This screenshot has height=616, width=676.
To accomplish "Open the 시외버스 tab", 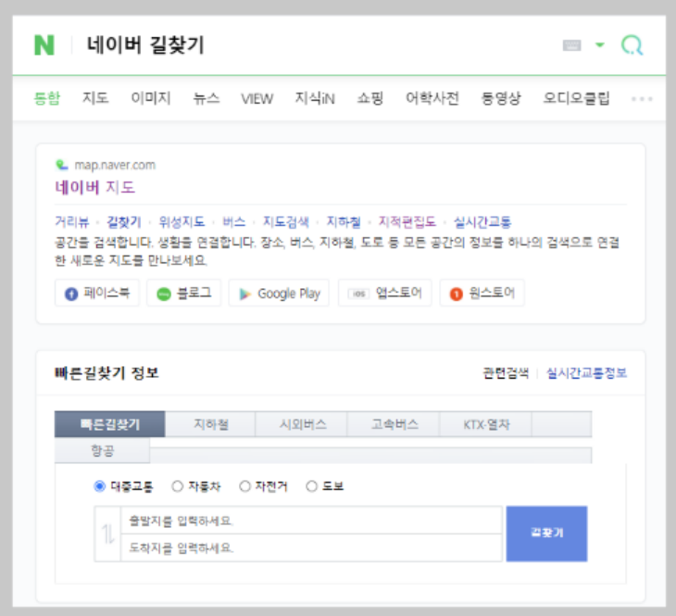I will click(302, 424).
